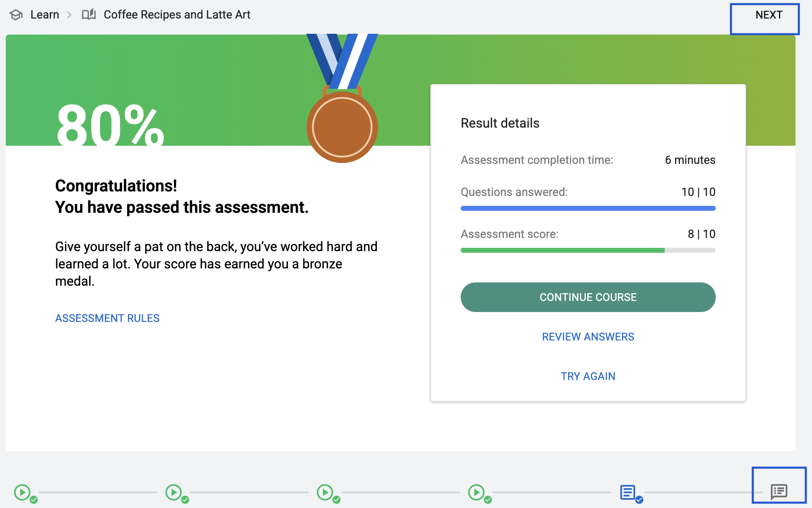This screenshot has width=812, height=508.
Task: Click CONTINUE COURSE button
Action: pyautogui.click(x=588, y=297)
